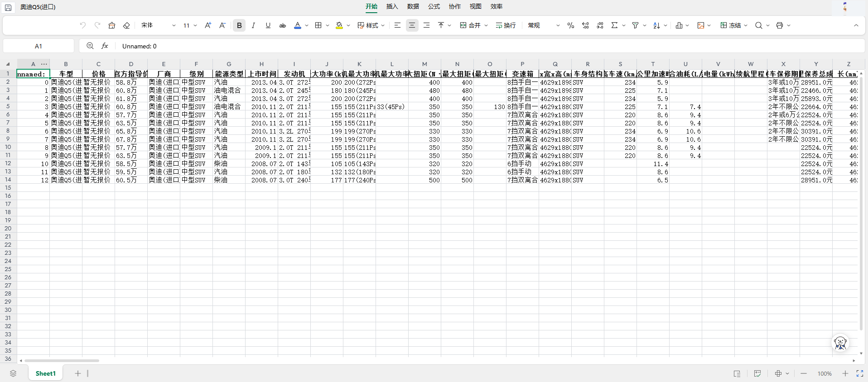This screenshot has width=868, height=382.
Task: Decrease font size with the A- icon
Action: (222, 25)
